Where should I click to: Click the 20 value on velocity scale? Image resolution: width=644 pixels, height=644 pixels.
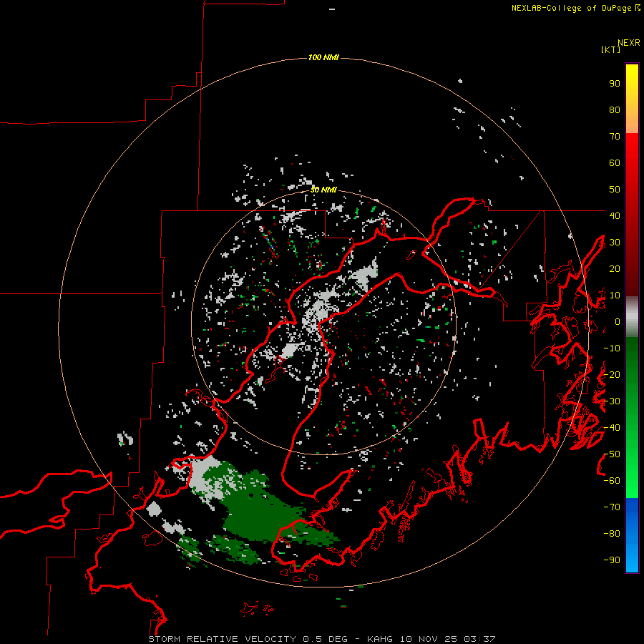pos(615,269)
